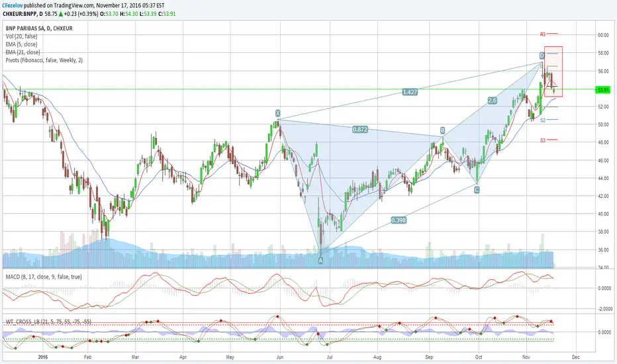Click Oct on the time axis
Viewport: 617px width, 364px height.
tap(479, 357)
